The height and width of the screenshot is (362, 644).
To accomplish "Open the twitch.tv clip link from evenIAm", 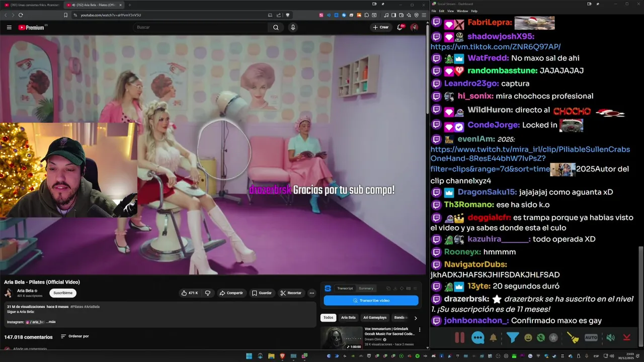I will tap(530, 159).
